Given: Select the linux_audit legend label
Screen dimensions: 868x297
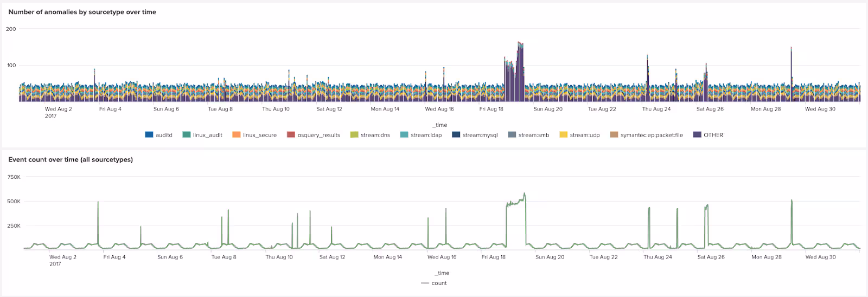Looking at the screenshot, I should click(207, 135).
